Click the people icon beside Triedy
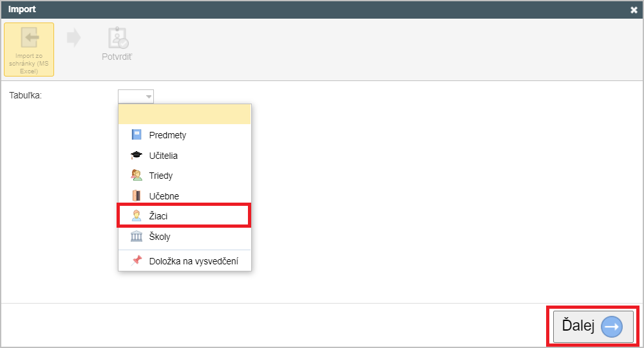This screenshot has height=348, width=644. tap(137, 175)
